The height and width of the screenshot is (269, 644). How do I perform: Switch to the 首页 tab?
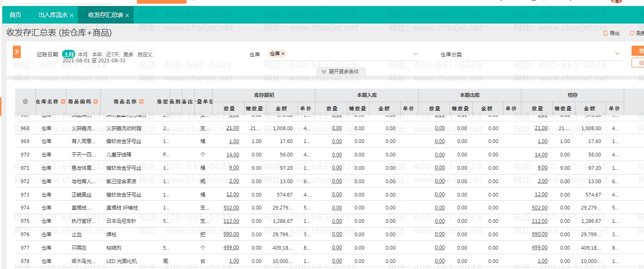(x=15, y=15)
